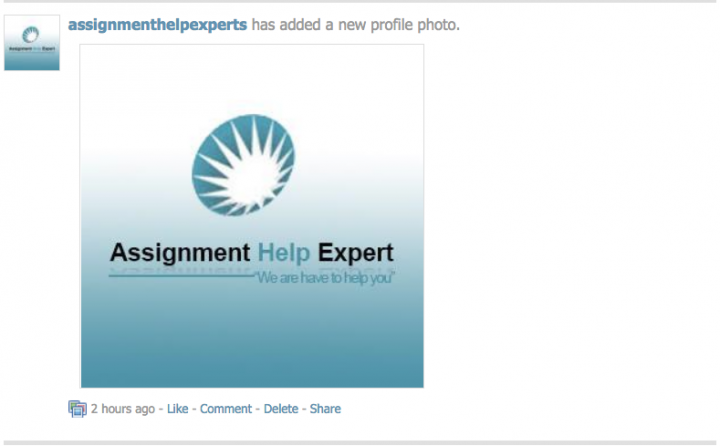Viewport: 720px width, 446px height.
Task: Click the photo album icon beside timestamp
Action: [77, 408]
